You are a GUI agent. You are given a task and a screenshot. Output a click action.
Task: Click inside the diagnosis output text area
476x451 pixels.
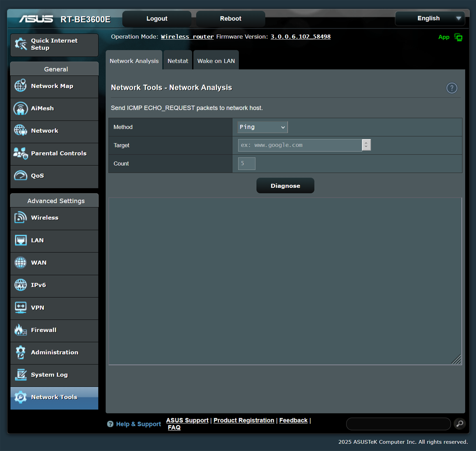pos(285,281)
